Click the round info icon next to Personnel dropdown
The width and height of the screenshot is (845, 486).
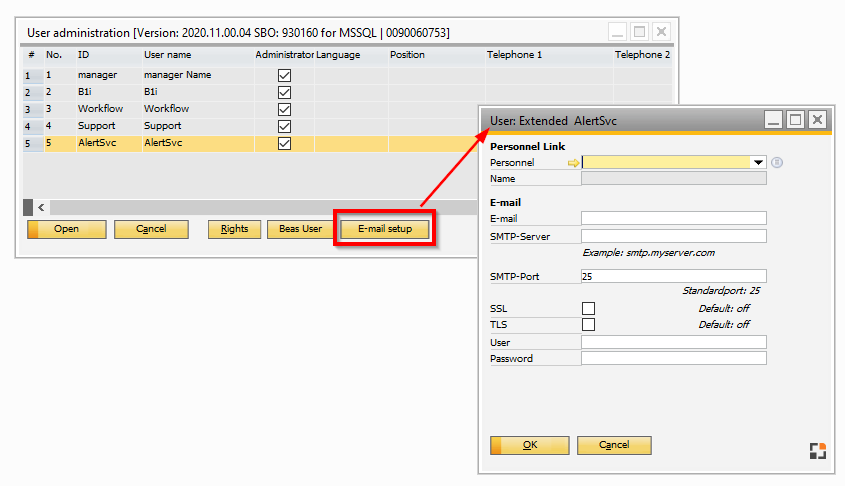(776, 162)
